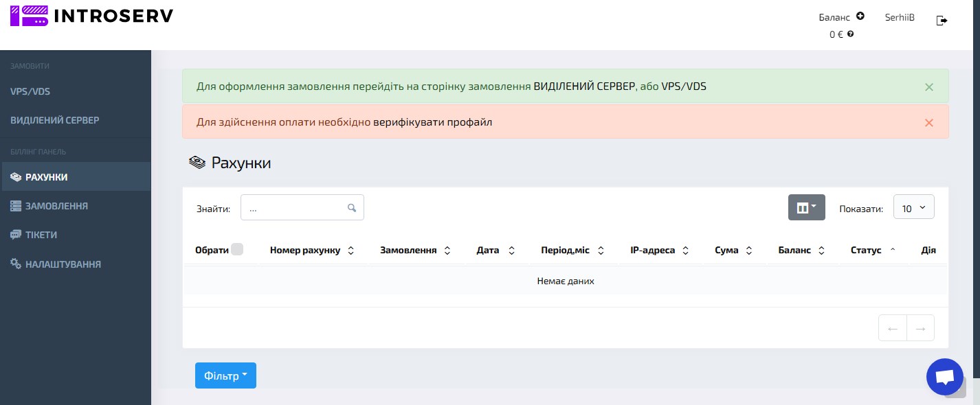The height and width of the screenshot is (405, 980).
Task: Open Замовлення in sidebar
Action: pos(56,206)
